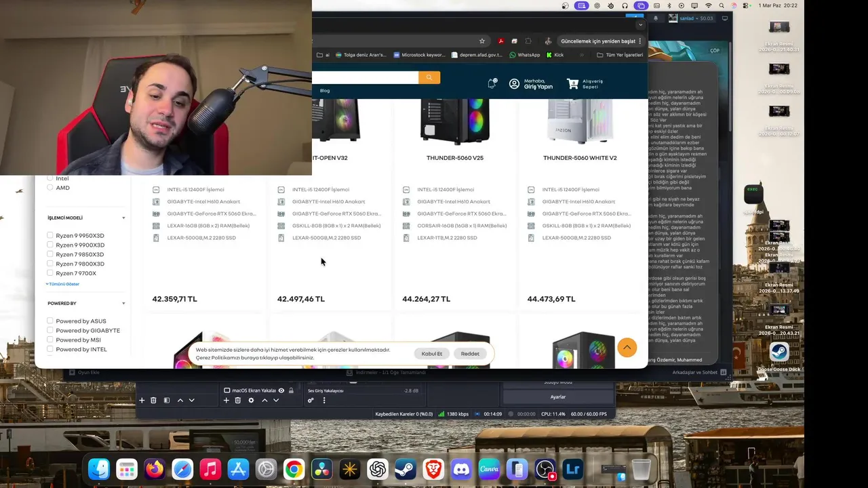Image resolution: width=868 pixels, height=488 pixels.
Task: Click Güncellemek için yeniden başlat button
Action: 597,41
